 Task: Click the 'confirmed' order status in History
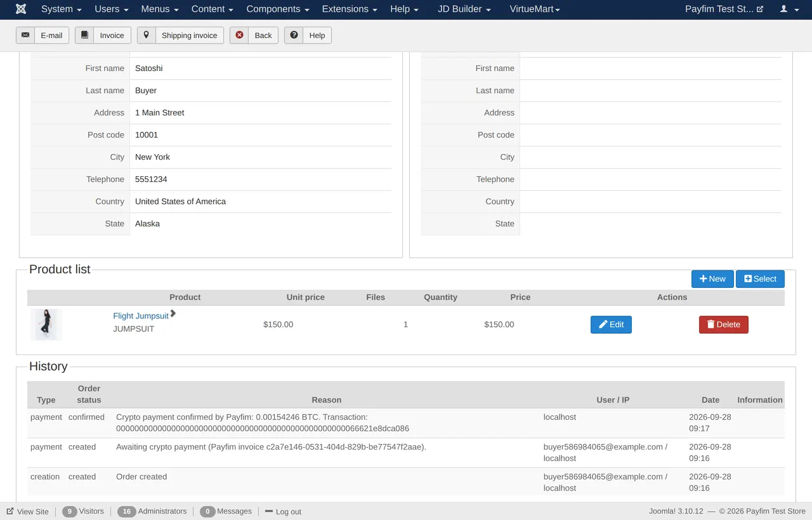86,417
